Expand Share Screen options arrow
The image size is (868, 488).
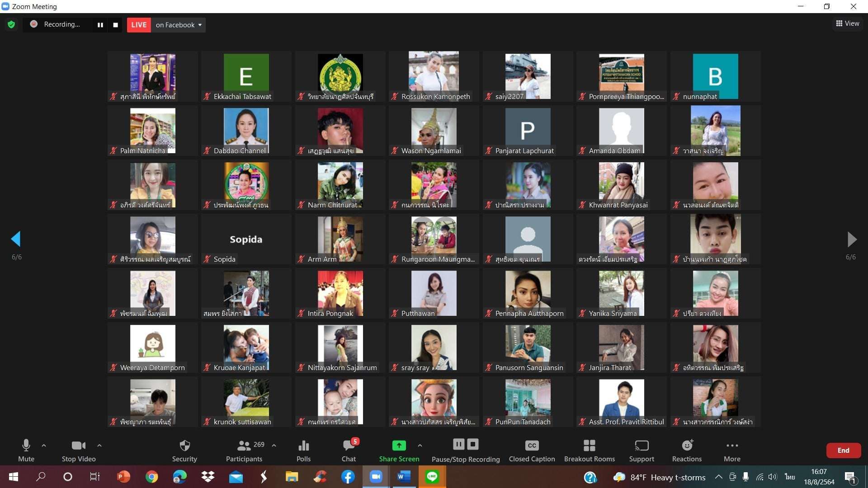click(x=420, y=446)
